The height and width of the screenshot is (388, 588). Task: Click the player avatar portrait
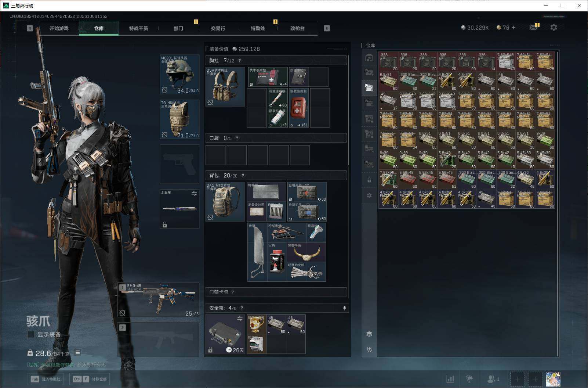click(553, 379)
